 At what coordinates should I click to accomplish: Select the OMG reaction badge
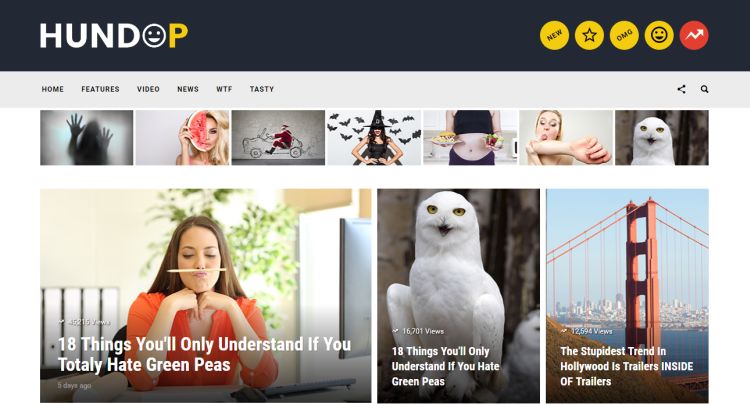point(624,35)
